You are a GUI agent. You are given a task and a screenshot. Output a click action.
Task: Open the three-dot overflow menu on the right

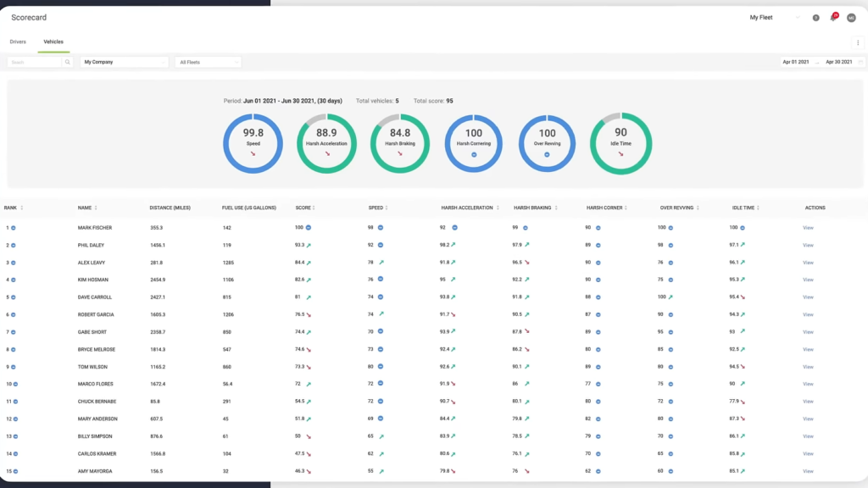coord(858,42)
